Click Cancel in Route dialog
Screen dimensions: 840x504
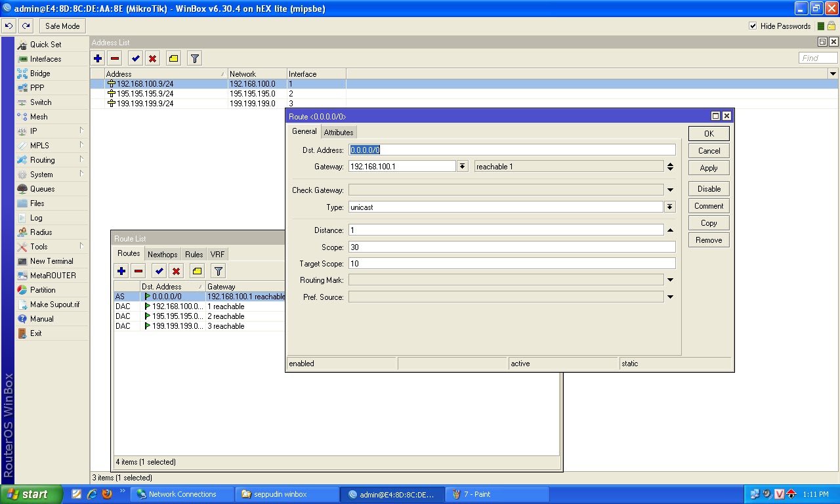709,150
